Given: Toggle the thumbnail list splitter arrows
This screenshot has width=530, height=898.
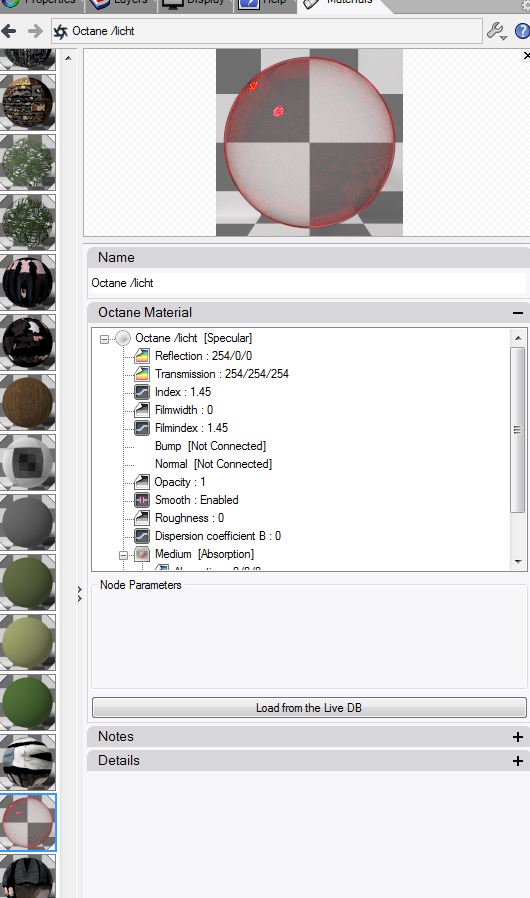Looking at the screenshot, I should click(80, 594).
